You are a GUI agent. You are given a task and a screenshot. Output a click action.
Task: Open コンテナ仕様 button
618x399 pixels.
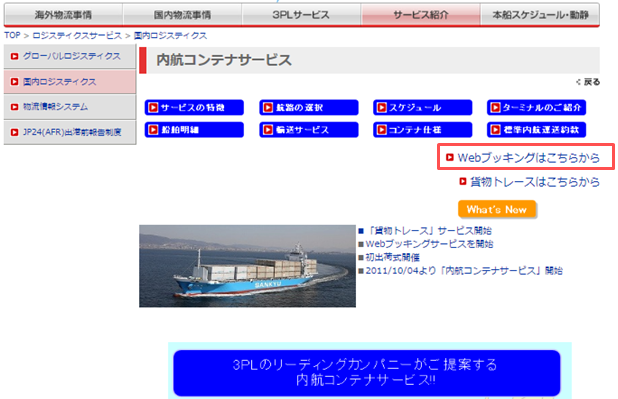422,130
